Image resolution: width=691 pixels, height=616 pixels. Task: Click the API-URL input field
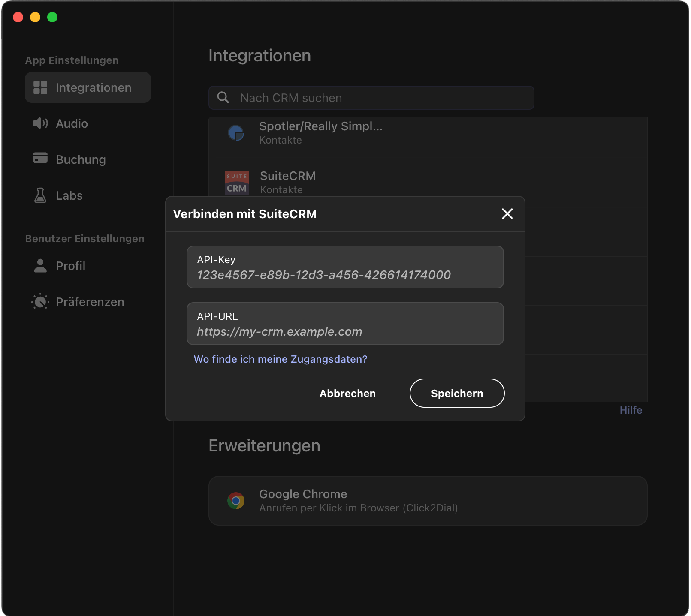(345, 324)
